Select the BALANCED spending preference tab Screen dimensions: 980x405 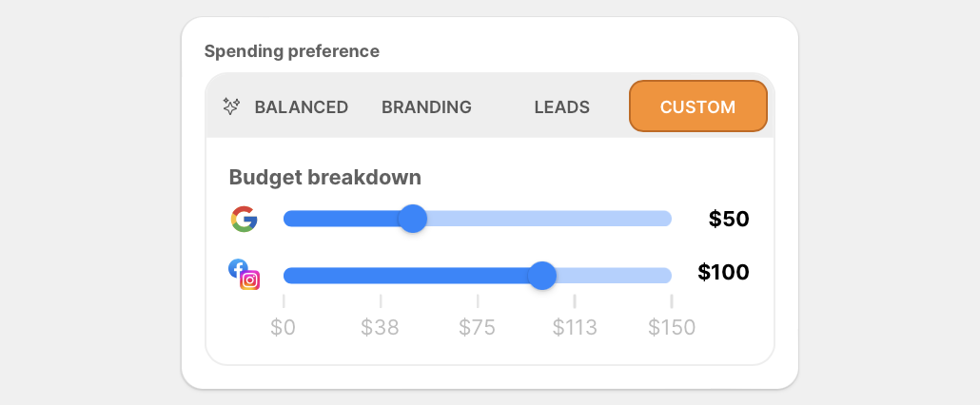tap(285, 106)
